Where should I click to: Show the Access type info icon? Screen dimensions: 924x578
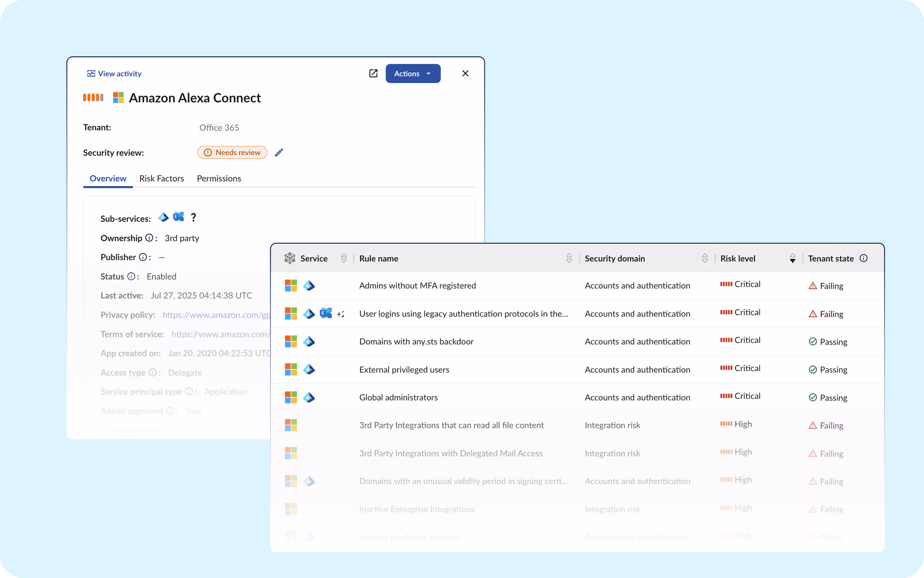click(152, 372)
